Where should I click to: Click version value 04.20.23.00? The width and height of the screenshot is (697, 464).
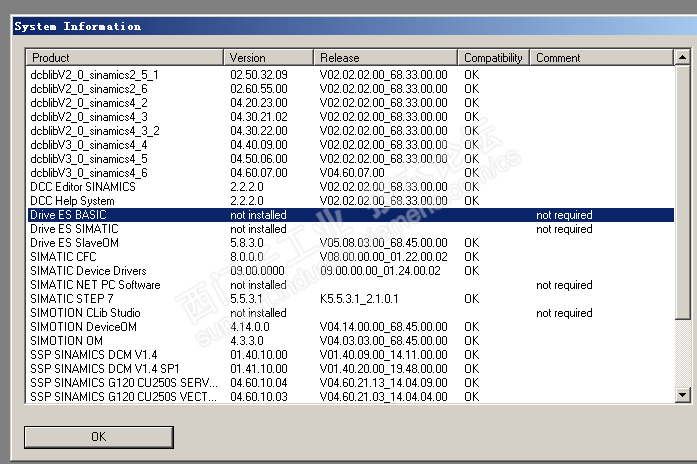(259, 103)
